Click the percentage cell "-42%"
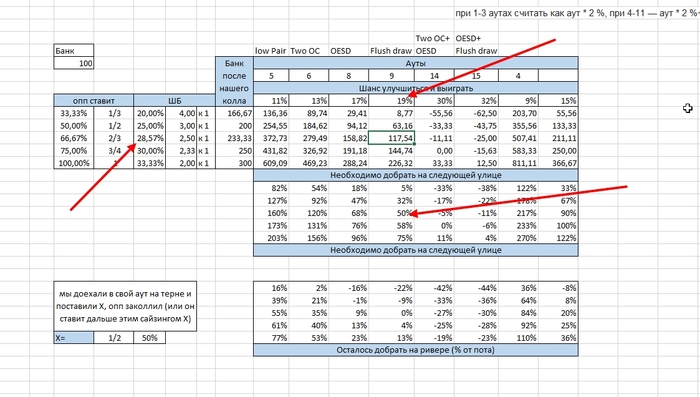The image size is (700, 397). point(434,288)
